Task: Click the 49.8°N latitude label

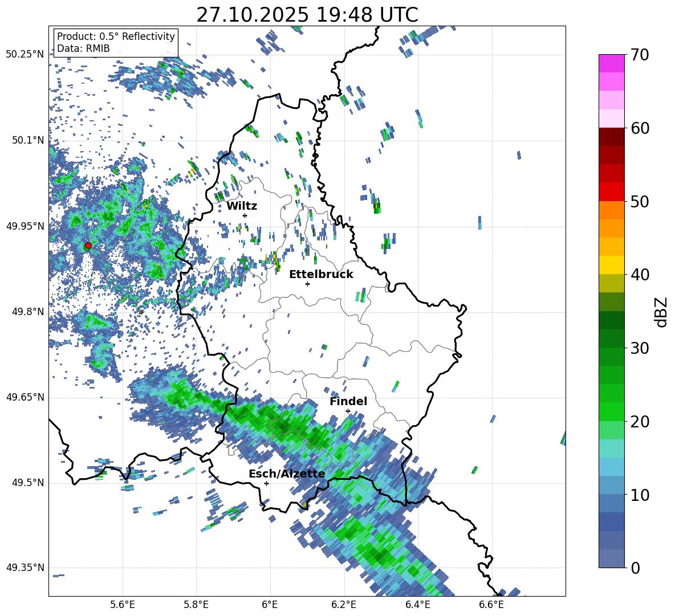Action: pos(28,312)
